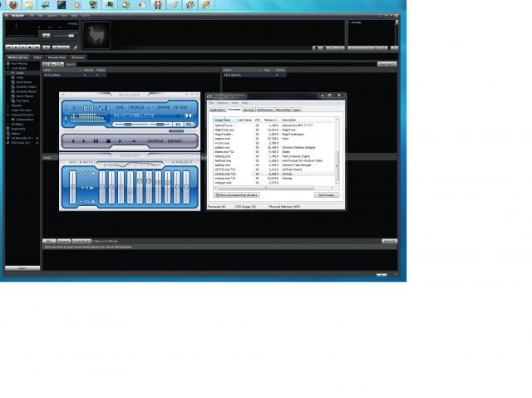
Task: Click the Clear Search button
Action: 387,64
